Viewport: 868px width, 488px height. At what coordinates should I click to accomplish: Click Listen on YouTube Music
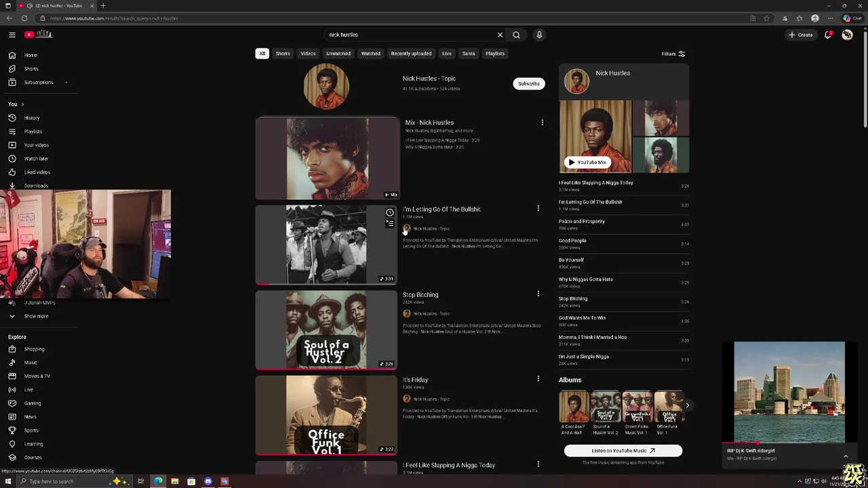[623, 451]
